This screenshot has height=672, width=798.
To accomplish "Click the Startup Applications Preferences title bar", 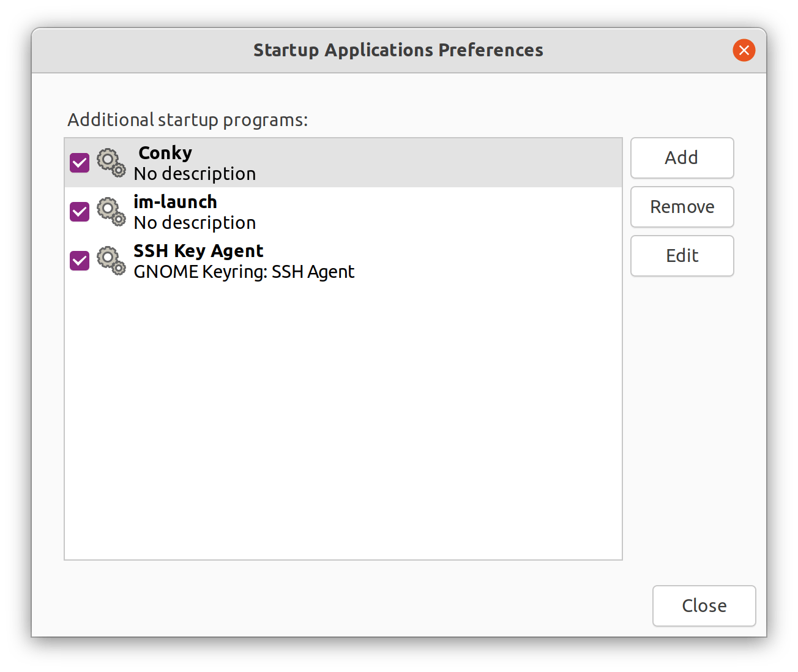I will pyautogui.click(x=398, y=50).
